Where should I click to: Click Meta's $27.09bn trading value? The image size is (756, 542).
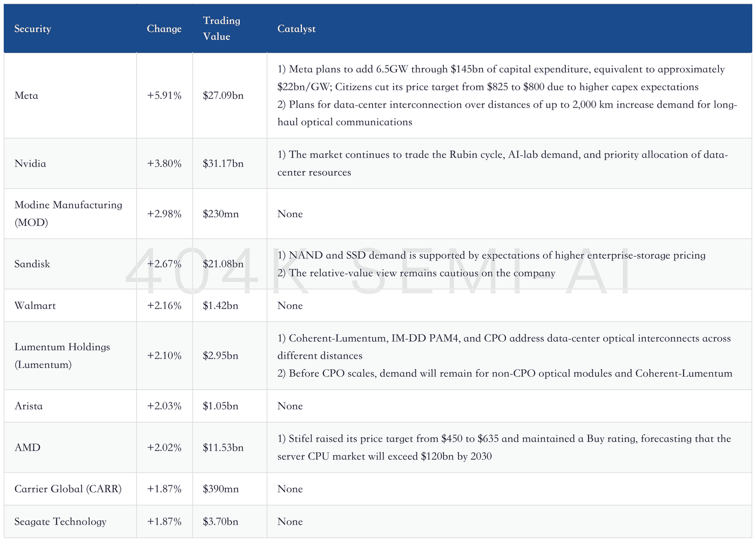(x=223, y=96)
